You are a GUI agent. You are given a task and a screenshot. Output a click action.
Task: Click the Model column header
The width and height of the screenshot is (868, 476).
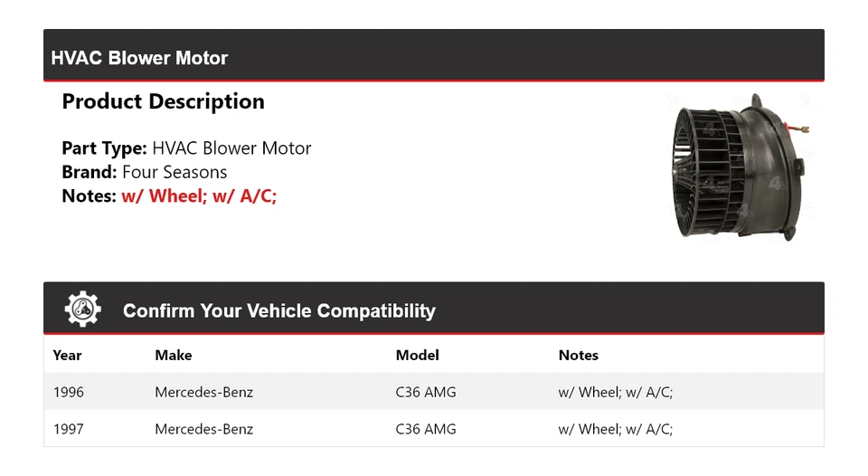(x=417, y=356)
